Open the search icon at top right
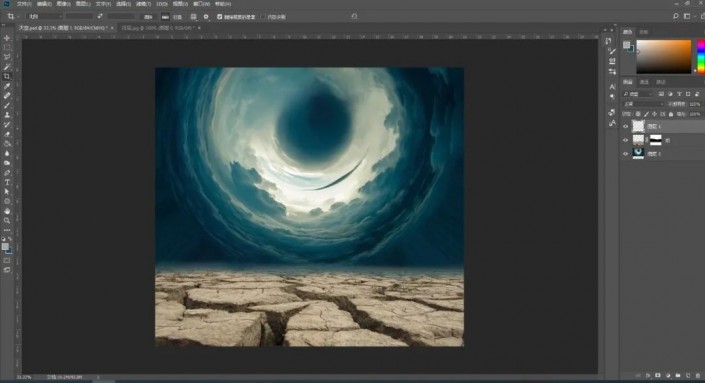This screenshot has height=383, width=705. (675, 16)
